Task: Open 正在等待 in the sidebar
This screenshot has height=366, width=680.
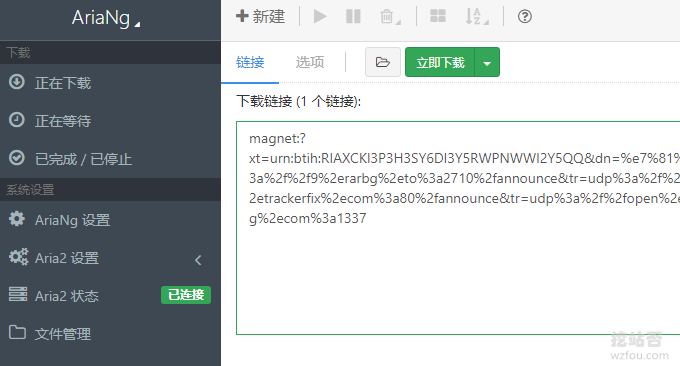Action: pos(110,121)
